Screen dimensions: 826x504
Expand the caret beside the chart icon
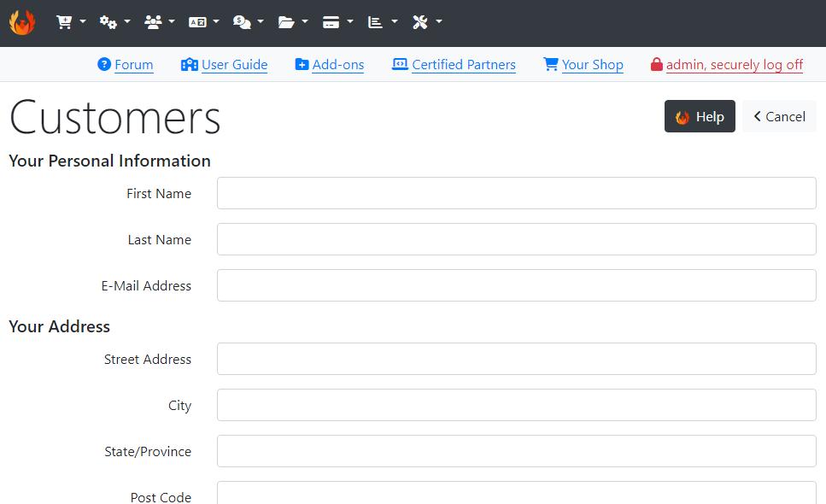(394, 21)
